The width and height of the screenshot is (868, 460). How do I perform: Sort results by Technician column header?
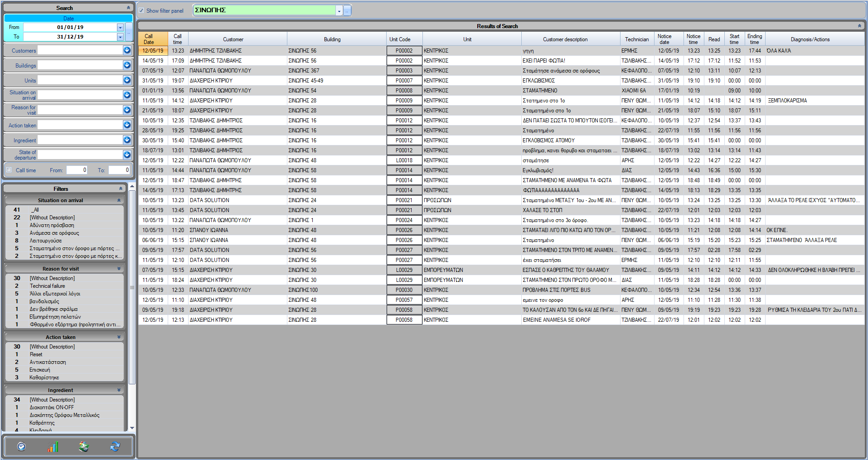point(637,39)
